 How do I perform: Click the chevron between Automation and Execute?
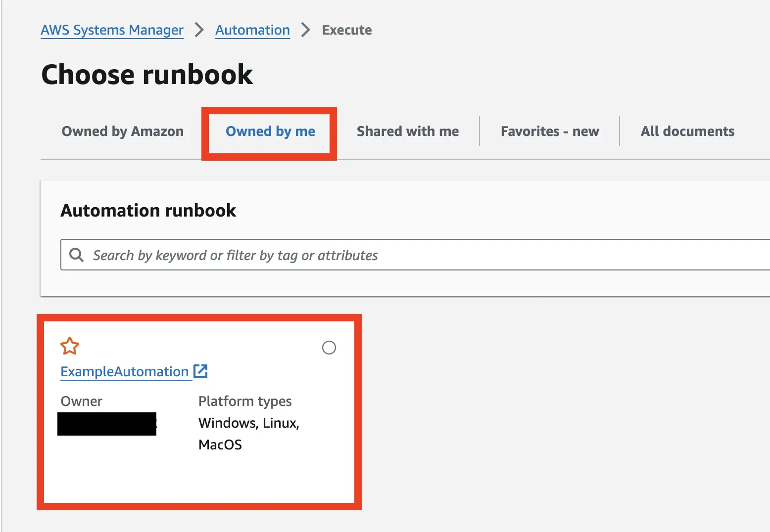pyautogui.click(x=306, y=30)
